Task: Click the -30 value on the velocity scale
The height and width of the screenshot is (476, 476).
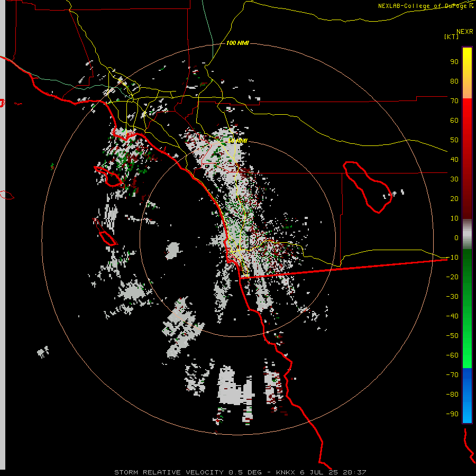Action: pyautogui.click(x=452, y=297)
